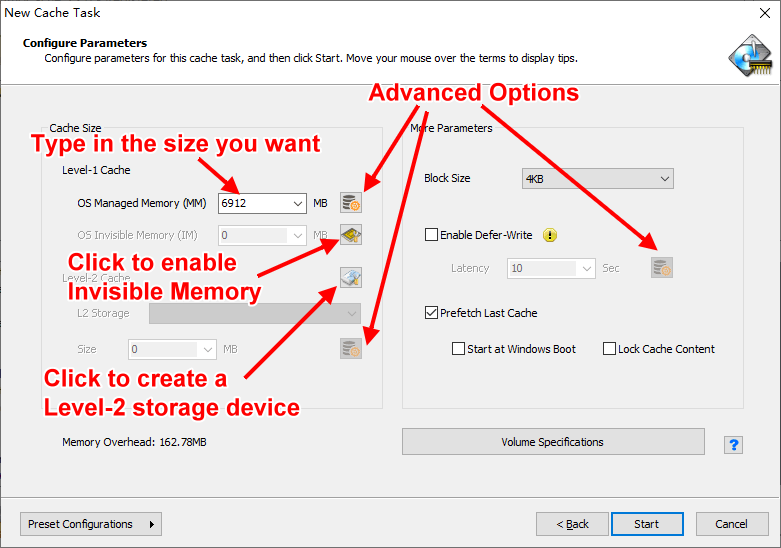Open the Preset Configurations menu
Screen dimensions: 781x548
coord(91,524)
